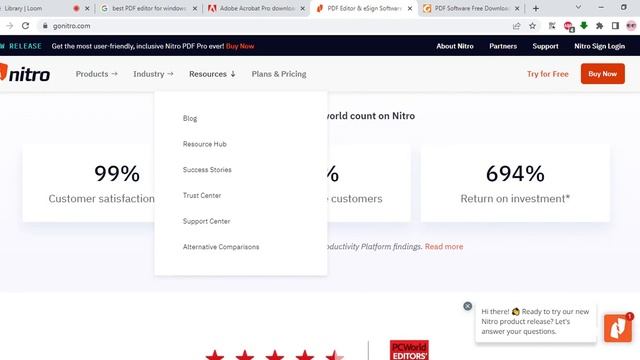Image resolution: width=640 pixels, height=360 pixels.
Task: Open About Nitro page
Action: coord(455,46)
